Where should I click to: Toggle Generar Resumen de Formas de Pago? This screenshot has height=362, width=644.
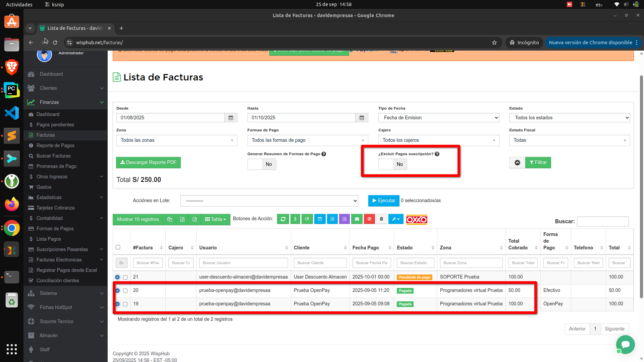coord(262,164)
